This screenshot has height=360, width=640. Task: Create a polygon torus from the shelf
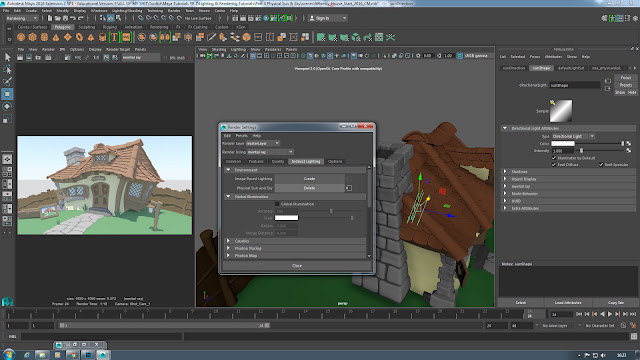coord(79,38)
